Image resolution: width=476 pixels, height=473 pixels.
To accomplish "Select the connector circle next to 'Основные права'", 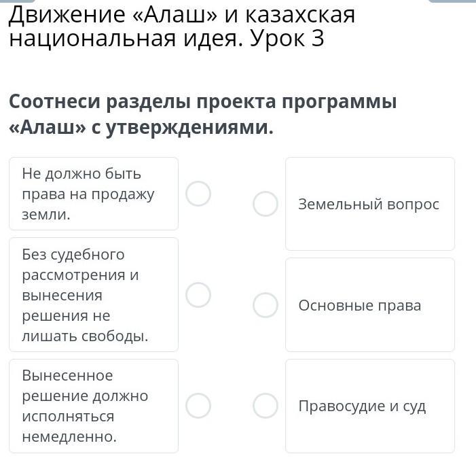I will [266, 305].
